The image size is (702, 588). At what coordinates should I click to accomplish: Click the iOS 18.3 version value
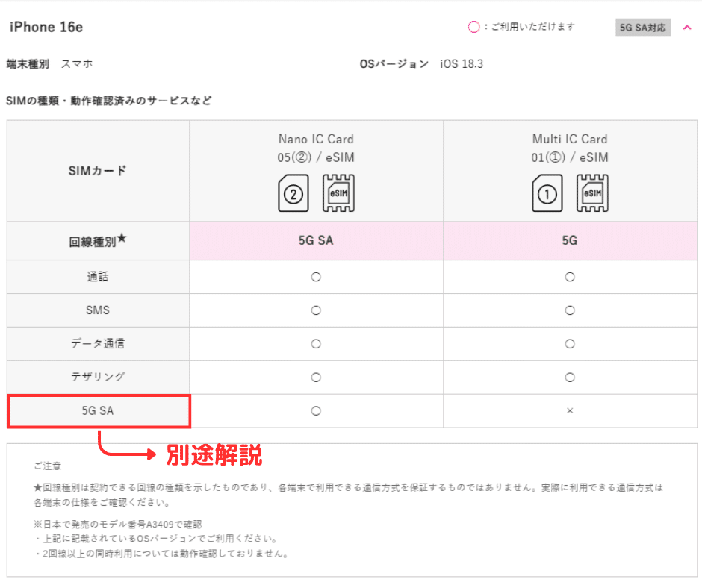(462, 64)
